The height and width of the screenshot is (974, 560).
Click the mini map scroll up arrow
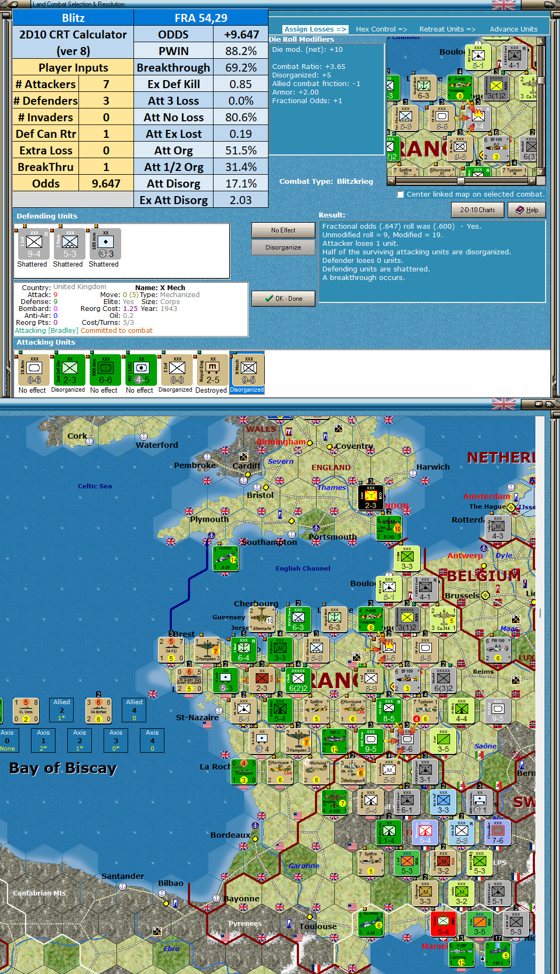pos(541,41)
